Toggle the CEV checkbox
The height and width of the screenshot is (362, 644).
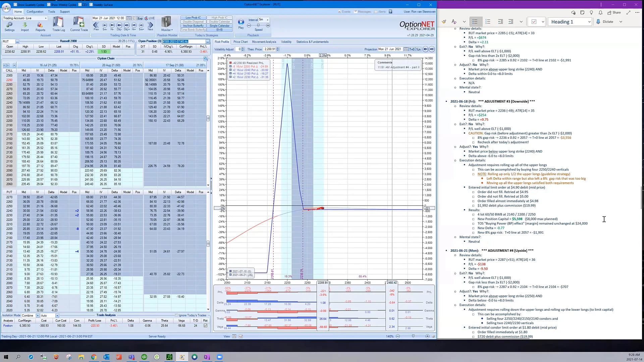point(80,5)
